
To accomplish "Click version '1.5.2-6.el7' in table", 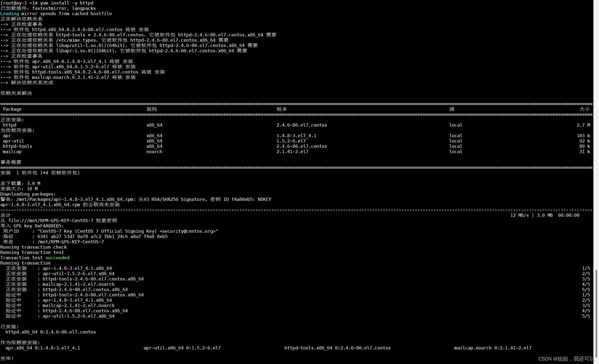I will pyautogui.click(x=291, y=141).
